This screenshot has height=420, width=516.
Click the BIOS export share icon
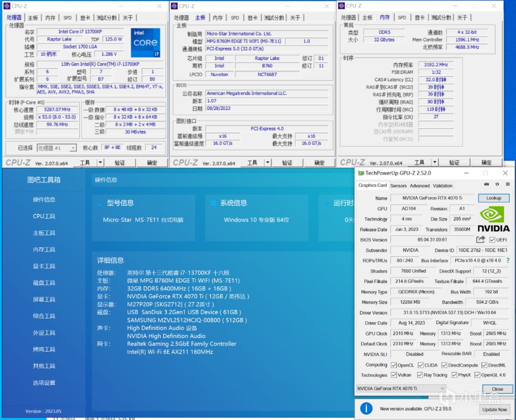(x=481, y=240)
